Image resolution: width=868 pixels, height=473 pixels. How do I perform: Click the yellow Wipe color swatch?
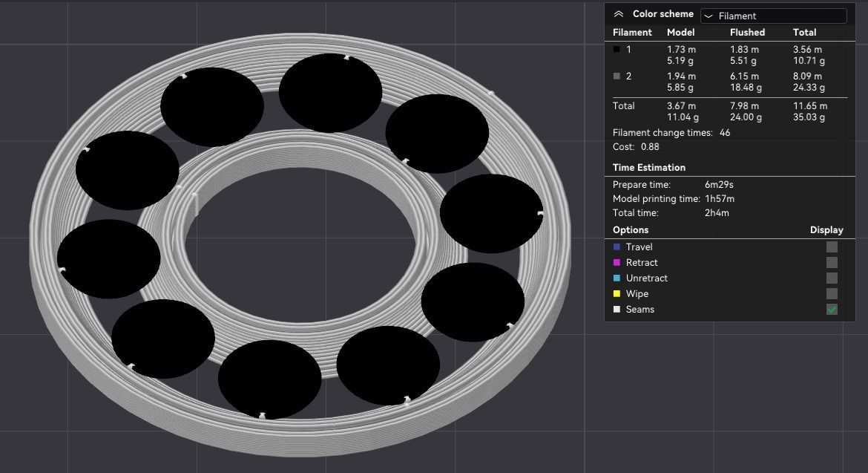617,293
